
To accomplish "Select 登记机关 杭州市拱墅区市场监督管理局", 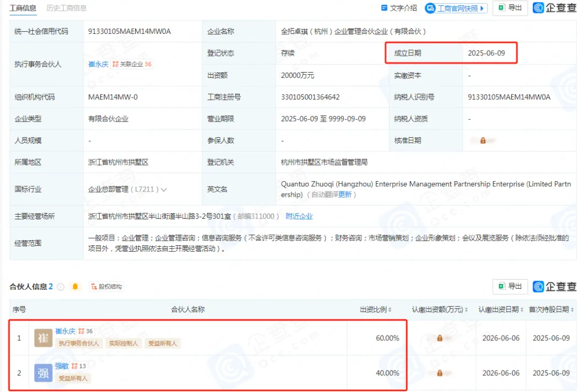I will click(324, 162).
